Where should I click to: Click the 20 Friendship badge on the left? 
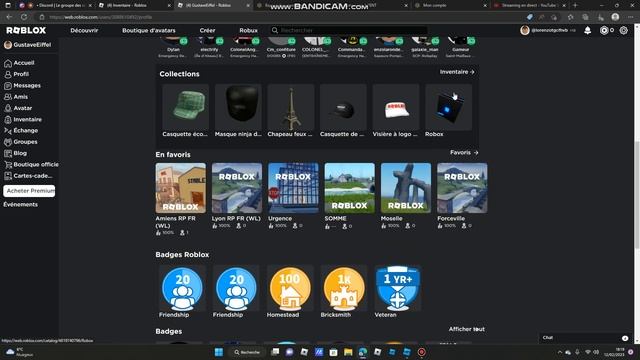click(x=182, y=289)
